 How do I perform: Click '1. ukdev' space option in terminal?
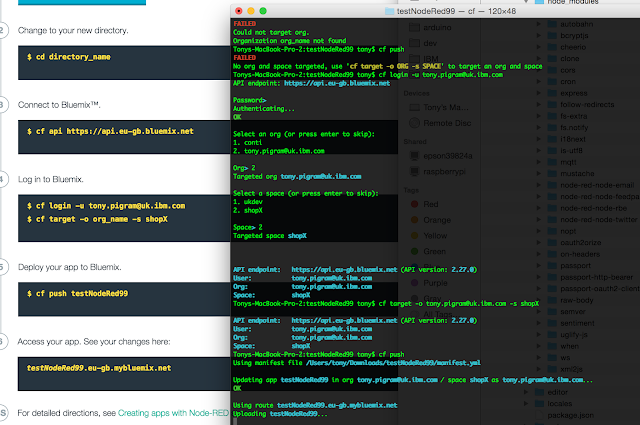point(248,202)
